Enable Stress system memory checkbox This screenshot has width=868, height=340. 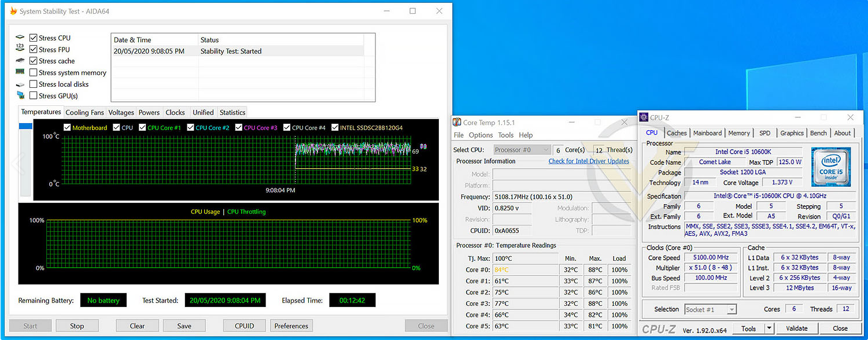tap(34, 72)
